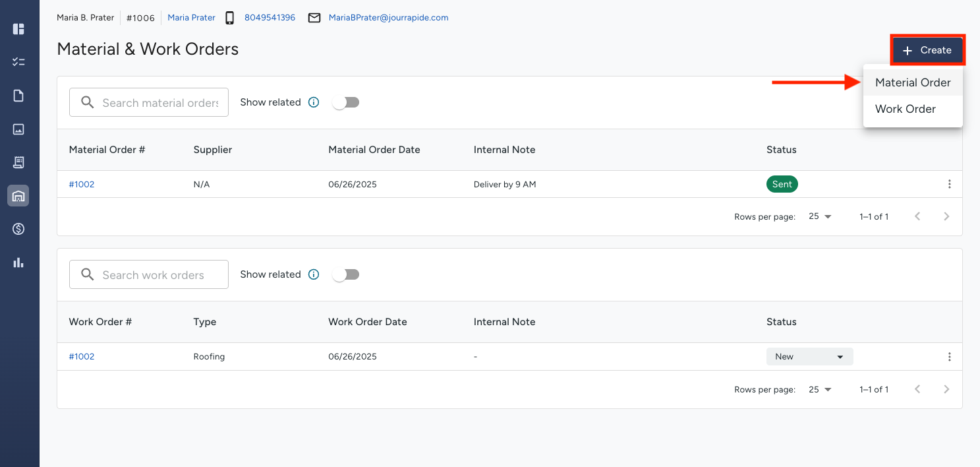Screen dimensions: 980x467
Task: Open the dashboard icon in sidebar
Action: point(18,29)
